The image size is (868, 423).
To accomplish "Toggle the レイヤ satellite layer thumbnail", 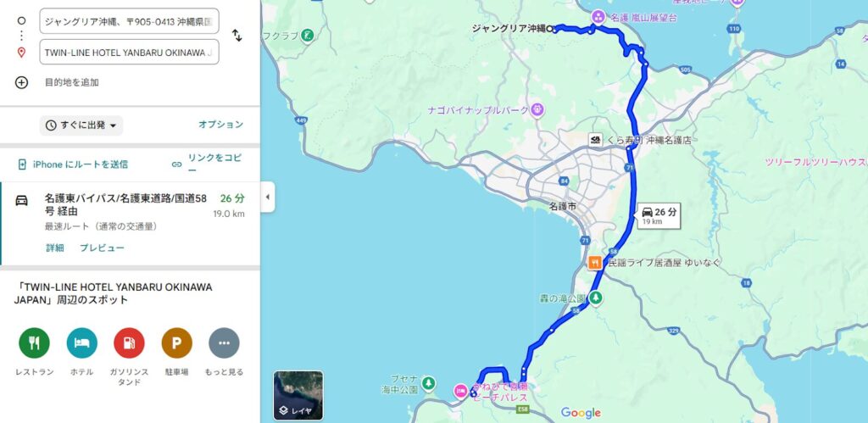I will click(x=298, y=395).
